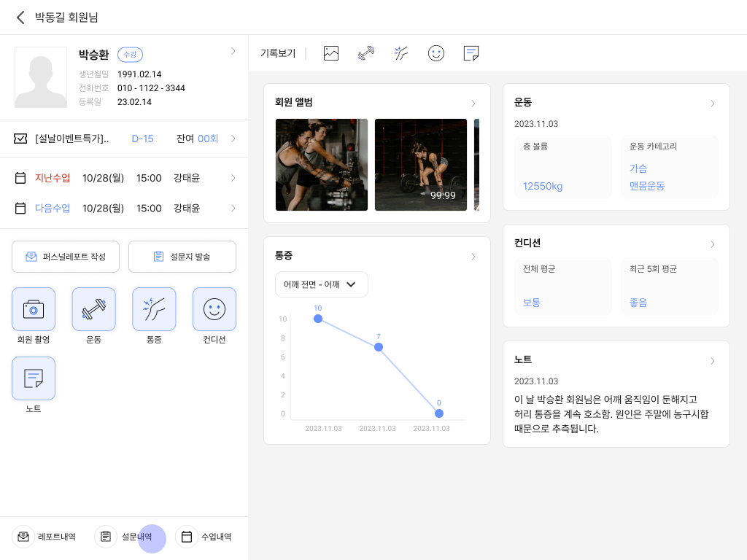This screenshot has height=560, width=747.
Task: Click the 00회 remaining count
Action: coord(208,139)
